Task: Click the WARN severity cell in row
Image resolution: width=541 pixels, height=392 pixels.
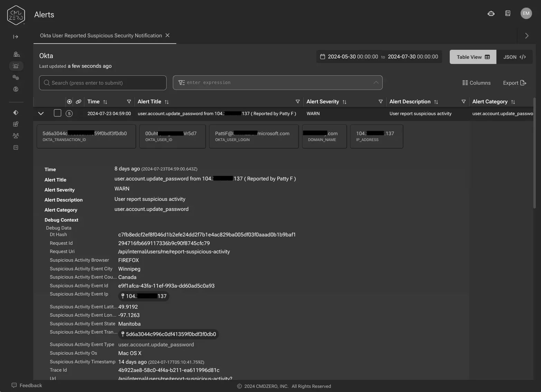Action: (313, 113)
